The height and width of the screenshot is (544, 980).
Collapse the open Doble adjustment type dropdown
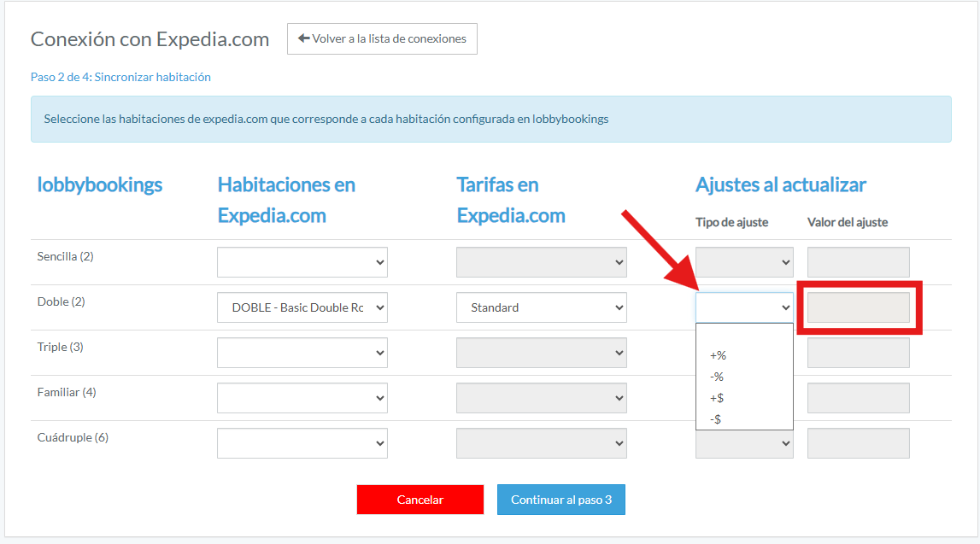click(744, 307)
